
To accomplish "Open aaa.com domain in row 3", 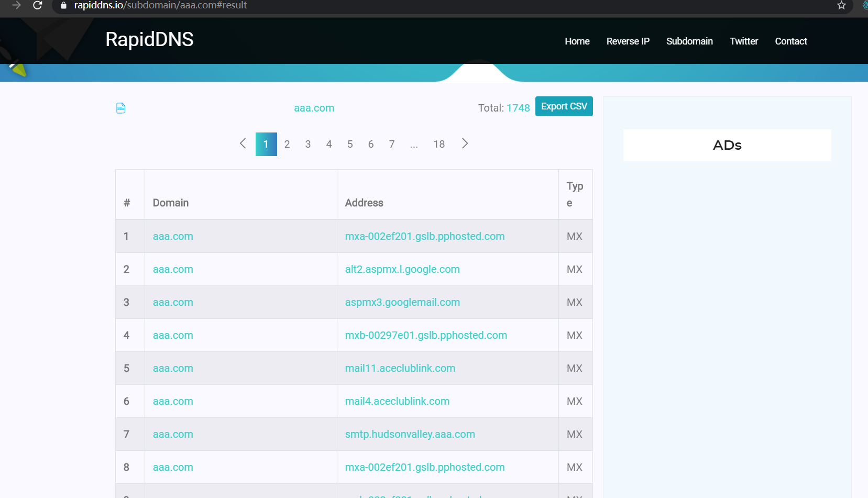I will [173, 302].
